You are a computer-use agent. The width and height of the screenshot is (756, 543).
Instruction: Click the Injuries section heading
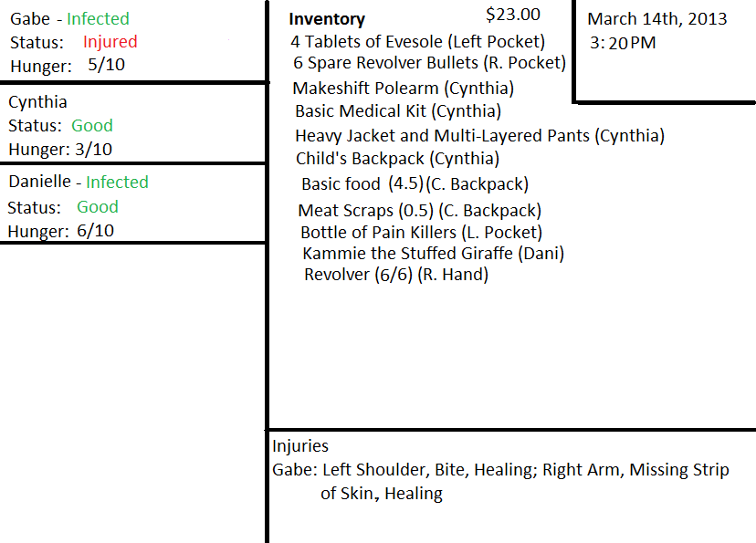[300, 446]
